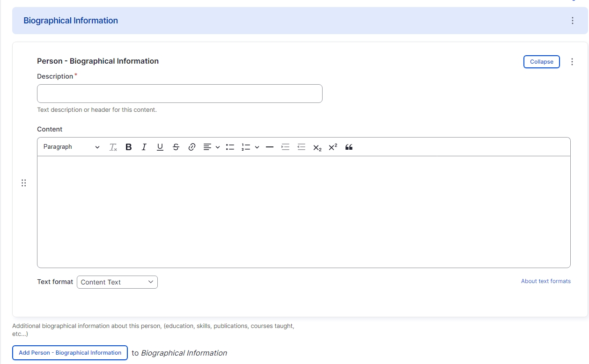Insert a block quote

349,147
